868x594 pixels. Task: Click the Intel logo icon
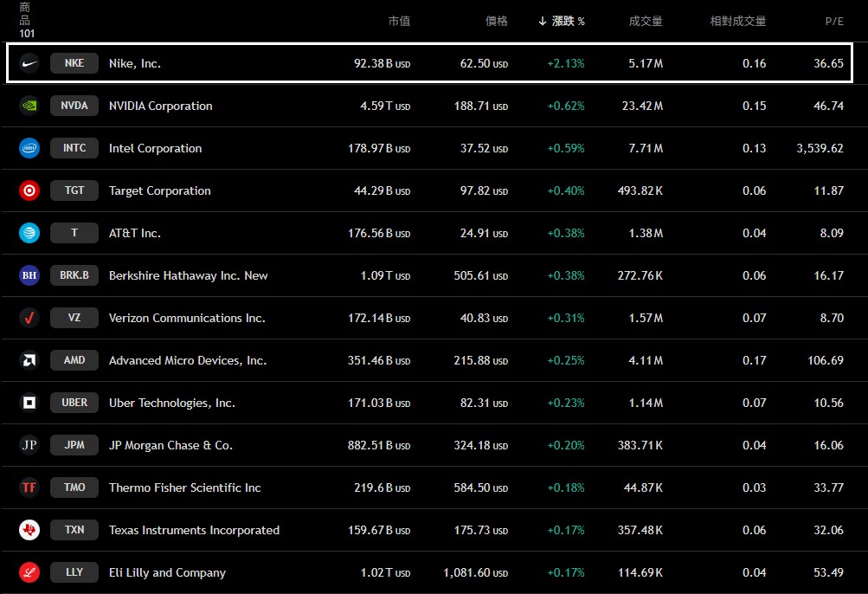point(29,148)
